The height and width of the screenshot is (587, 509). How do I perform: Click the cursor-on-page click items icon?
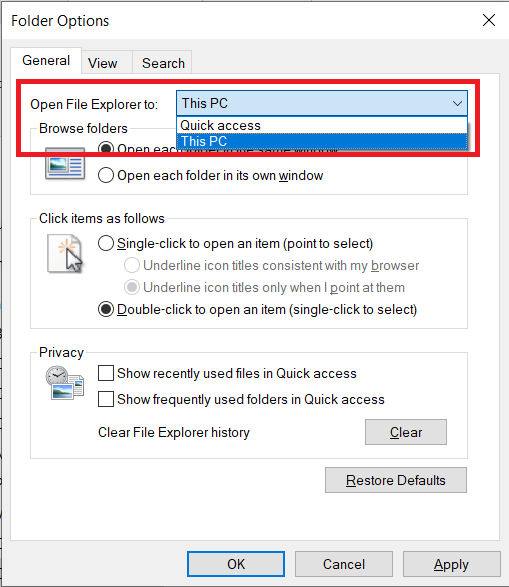click(65, 253)
